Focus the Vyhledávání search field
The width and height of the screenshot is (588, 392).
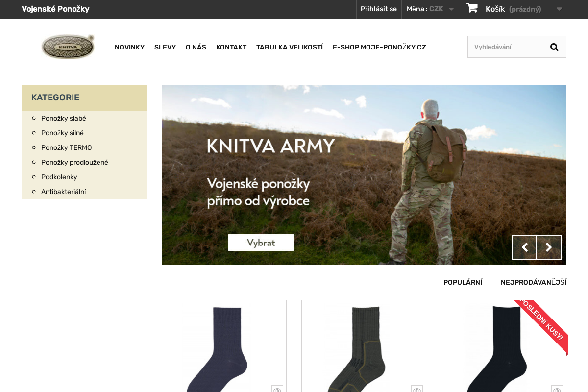507,47
